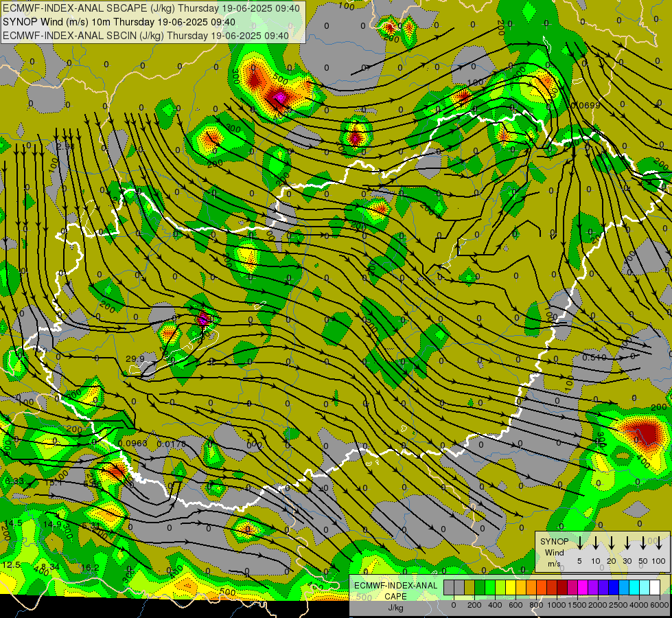Click the 6000 tick label on CAPE scale
Screen dimensions: 672x618
(660, 605)
